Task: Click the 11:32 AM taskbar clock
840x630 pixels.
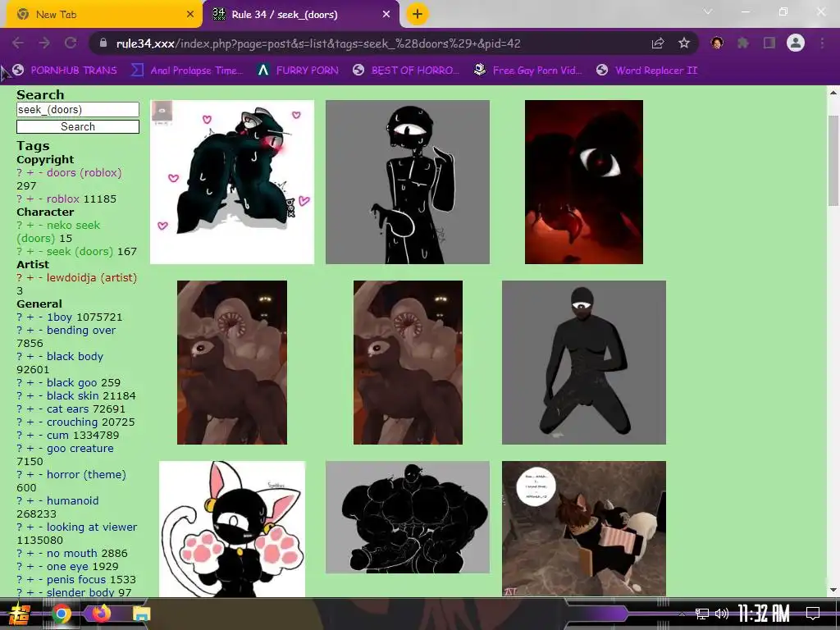Action: [x=764, y=614]
